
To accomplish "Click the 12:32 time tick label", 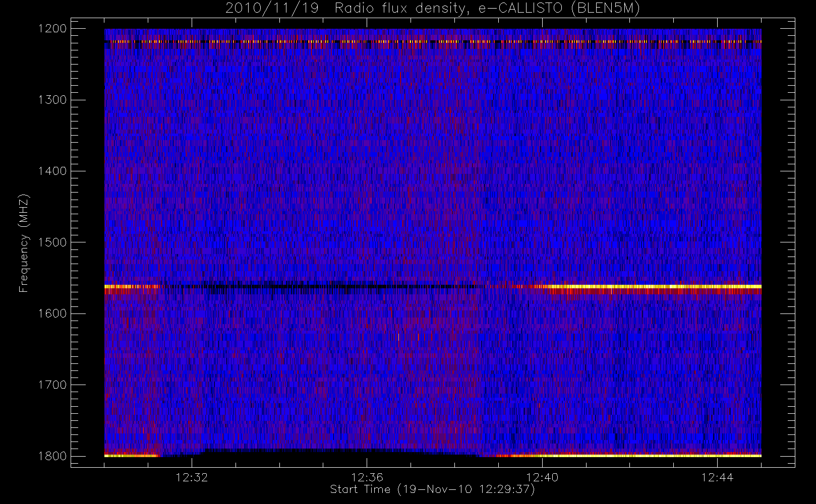I will (x=192, y=477).
